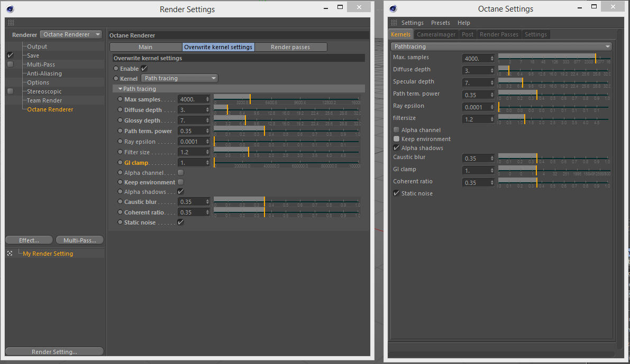The image size is (630, 364).
Task: Uncheck Static noise in Render Settings
Action: tap(181, 222)
